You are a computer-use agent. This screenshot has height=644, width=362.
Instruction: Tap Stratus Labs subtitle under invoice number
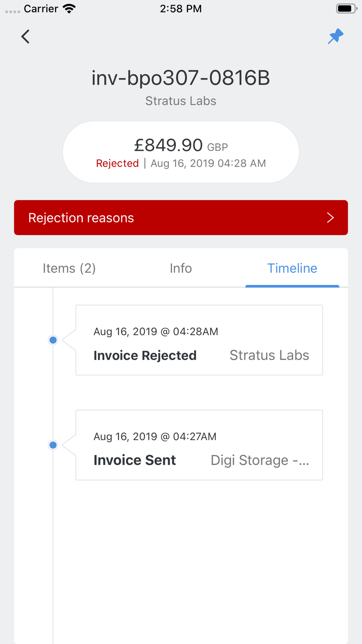pyautogui.click(x=181, y=101)
